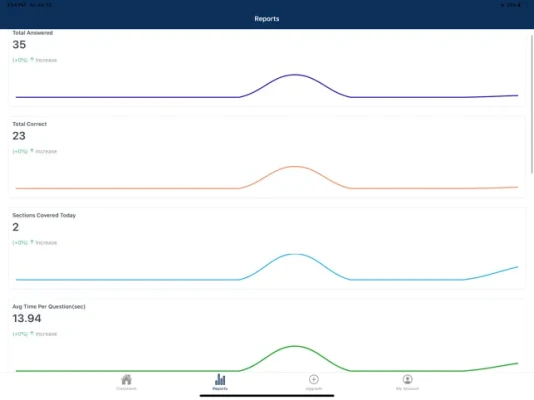
Task: Select the Avg Time value 13.94
Action: click(27, 318)
